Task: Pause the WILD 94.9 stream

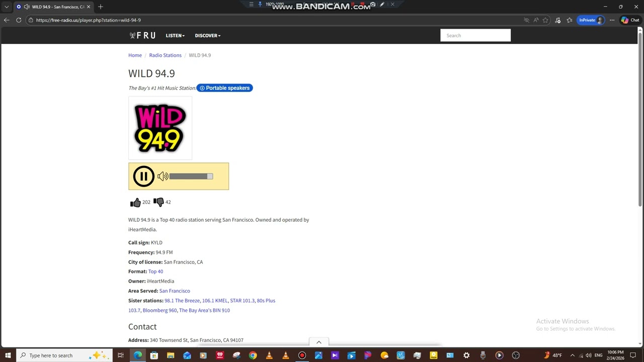Action: (x=143, y=176)
